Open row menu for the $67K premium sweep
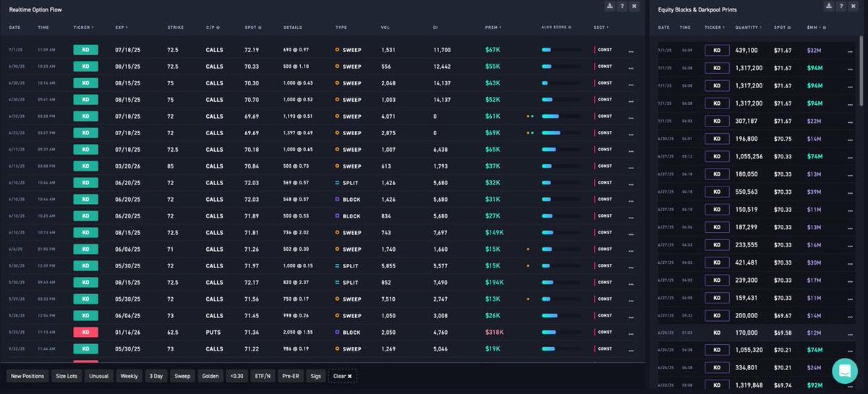The width and height of the screenshot is (868, 394). [x=631, y=51]
